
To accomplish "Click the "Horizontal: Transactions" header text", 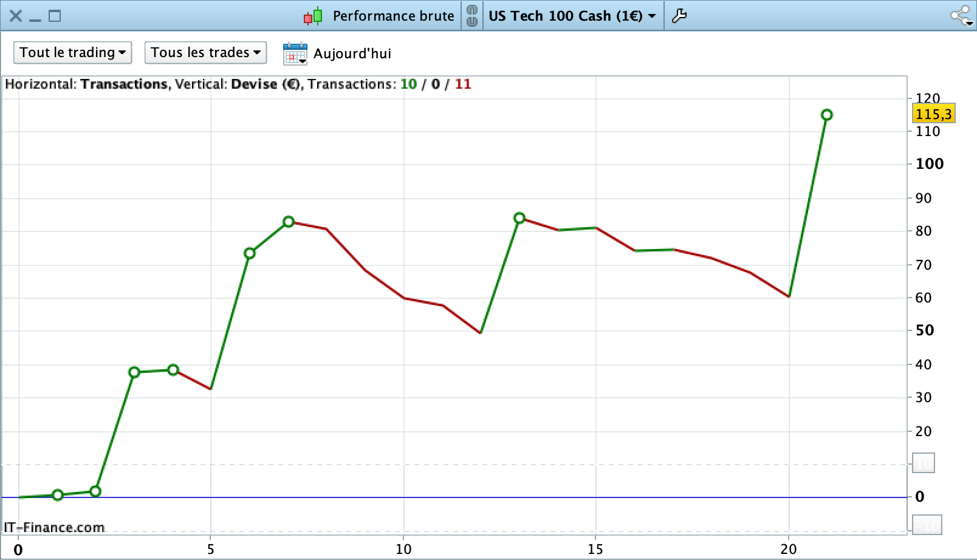I will tap(86, 84).
